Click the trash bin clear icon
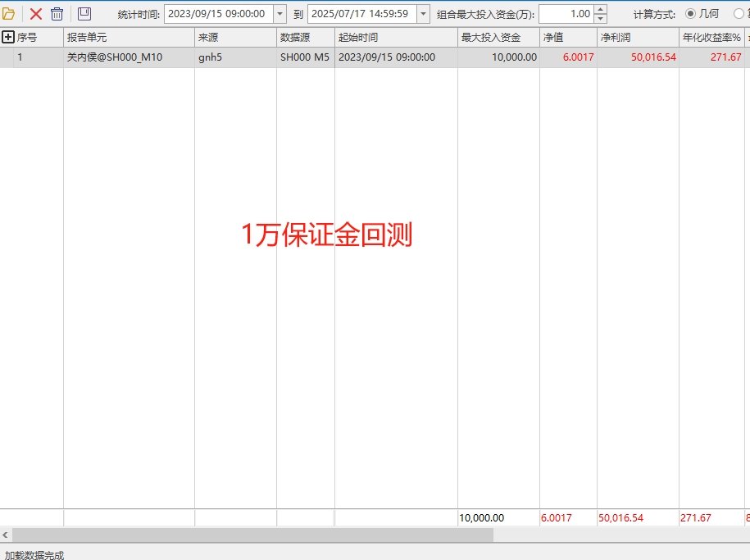 point(57,14)
